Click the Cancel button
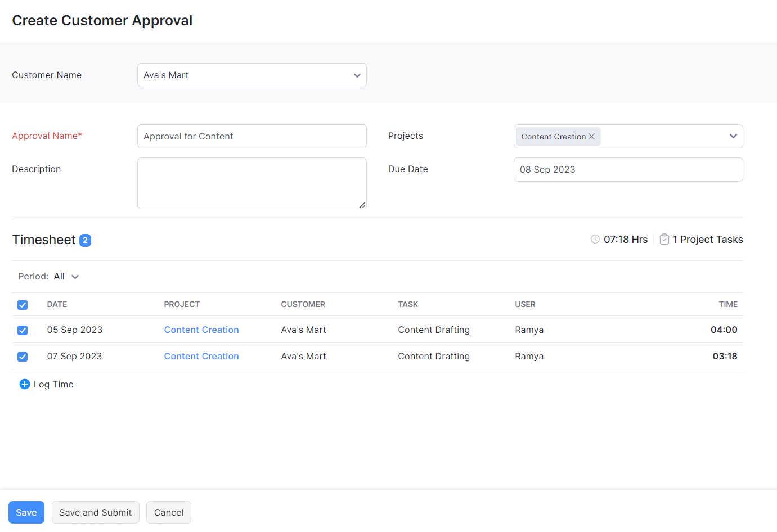 (x=168, y=512)
